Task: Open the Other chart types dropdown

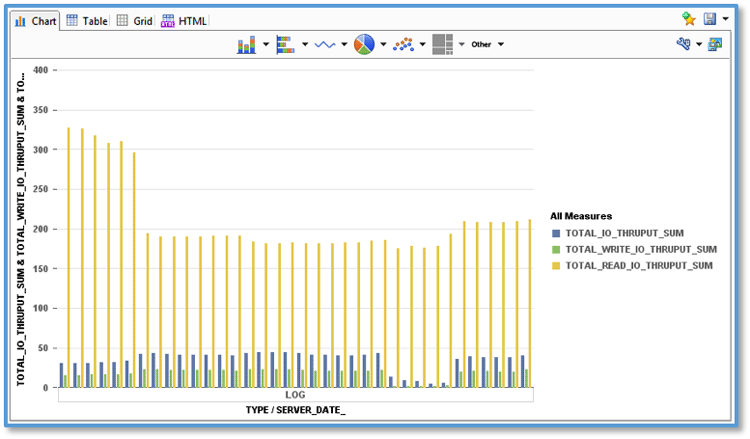Action: (487, 45)
